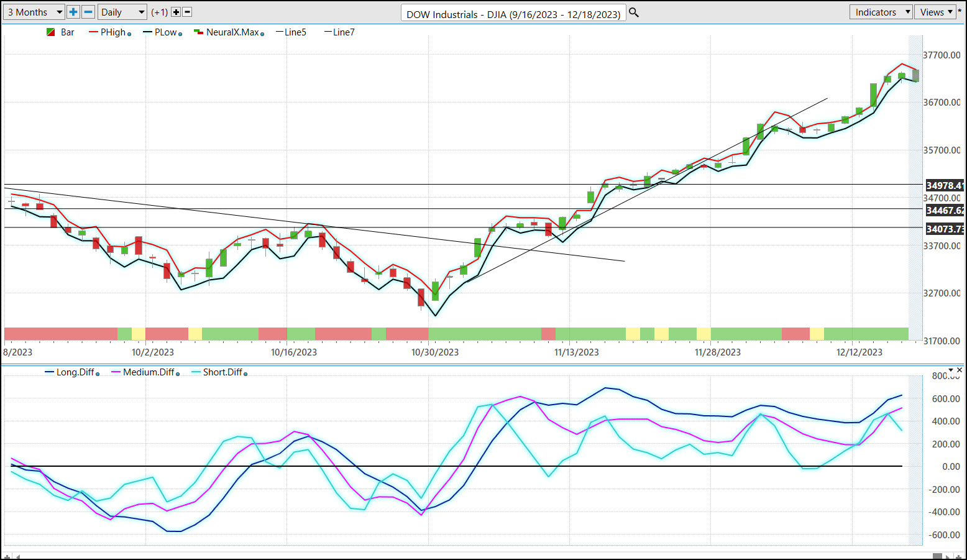Image resolution: width=967 pixels, height=560 pixels.
Task: Click the 34467.62 price level label
Action: [945, 210]
